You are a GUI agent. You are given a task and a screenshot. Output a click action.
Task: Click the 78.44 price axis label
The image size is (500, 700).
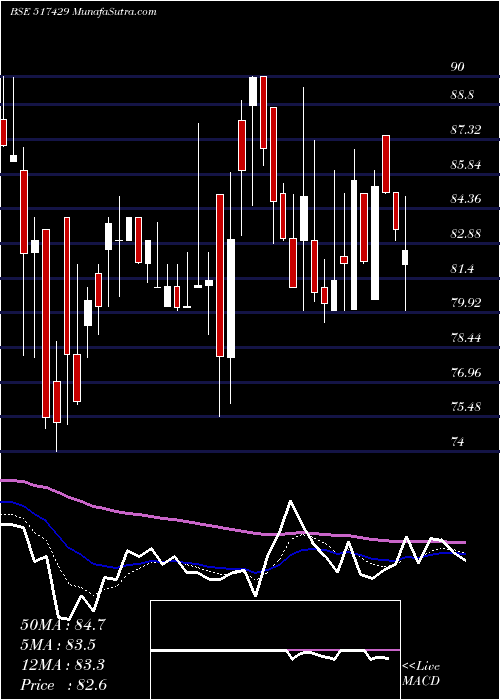pyautogui.click(x=466, y=338)
